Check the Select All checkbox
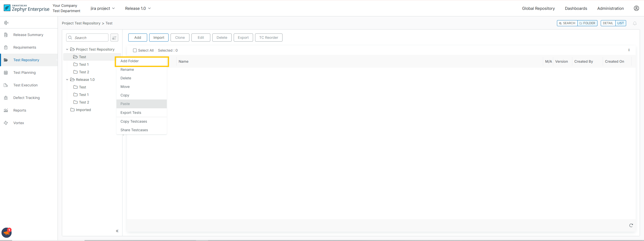This screenshot has height=241, width=644. click(135, 50)
